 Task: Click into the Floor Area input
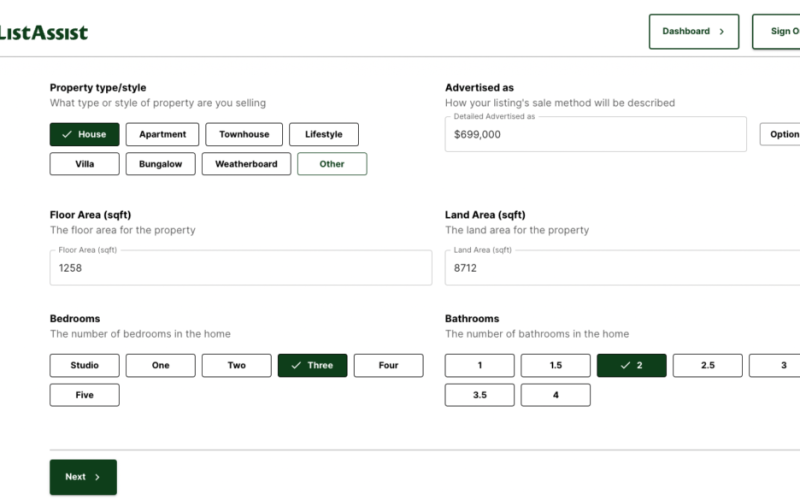coord(240,268)
